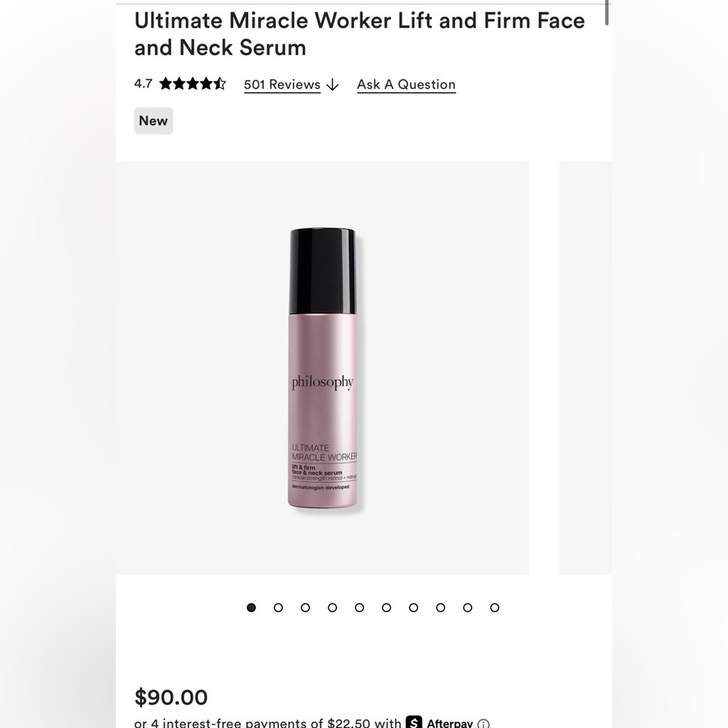Click the partially visible next product image
This screenshot has height=728, width=728.
pos(585,368)
